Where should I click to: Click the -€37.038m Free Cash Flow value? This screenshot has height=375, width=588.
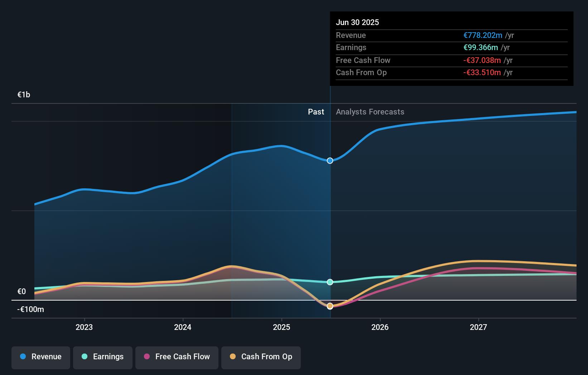[x=482, y=60]
